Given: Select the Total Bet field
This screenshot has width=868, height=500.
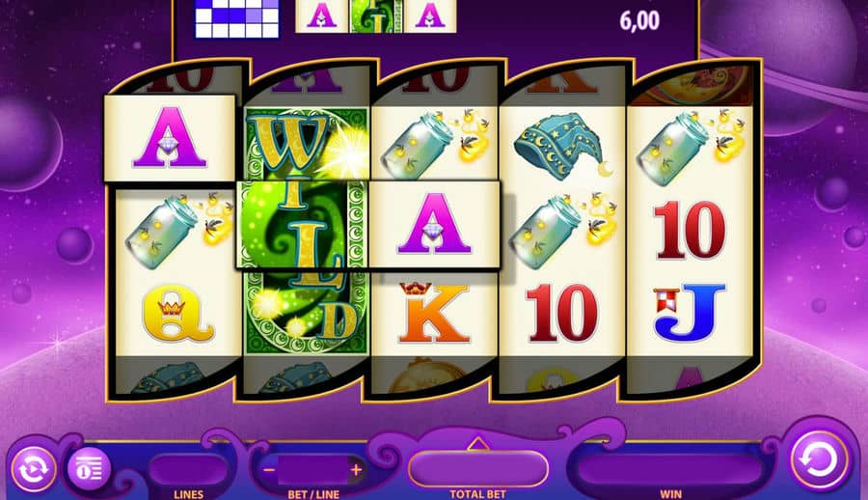Looking at the screenshot, I should click(478, 469).
